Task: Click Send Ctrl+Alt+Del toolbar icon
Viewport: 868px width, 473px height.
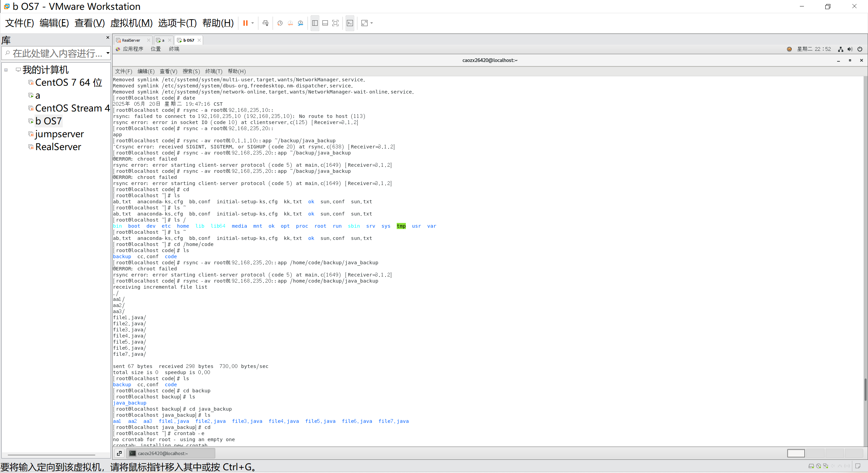Action: pos(265,23)
